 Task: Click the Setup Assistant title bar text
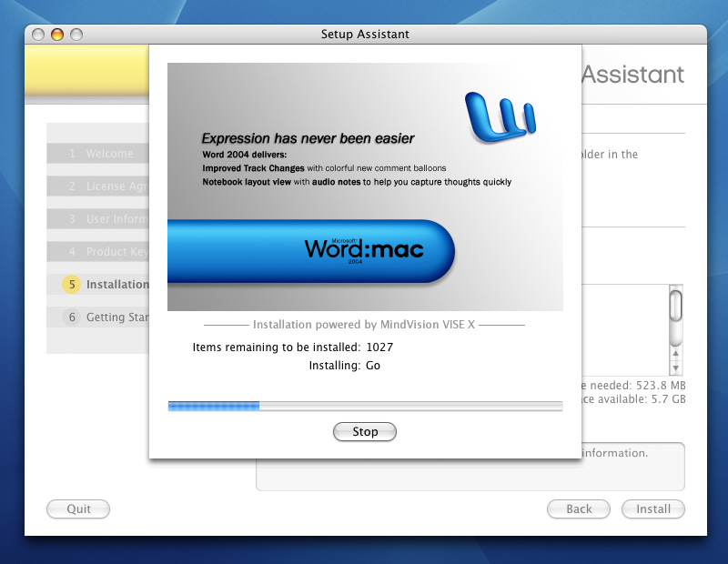point(365,34)
